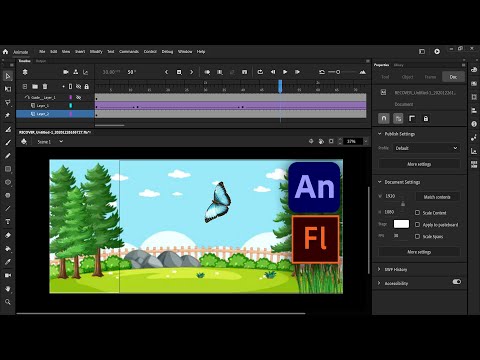Select the Lasso tool
Image resolution: width=480 pixels, height=360 pixels.
pos(8,102)
